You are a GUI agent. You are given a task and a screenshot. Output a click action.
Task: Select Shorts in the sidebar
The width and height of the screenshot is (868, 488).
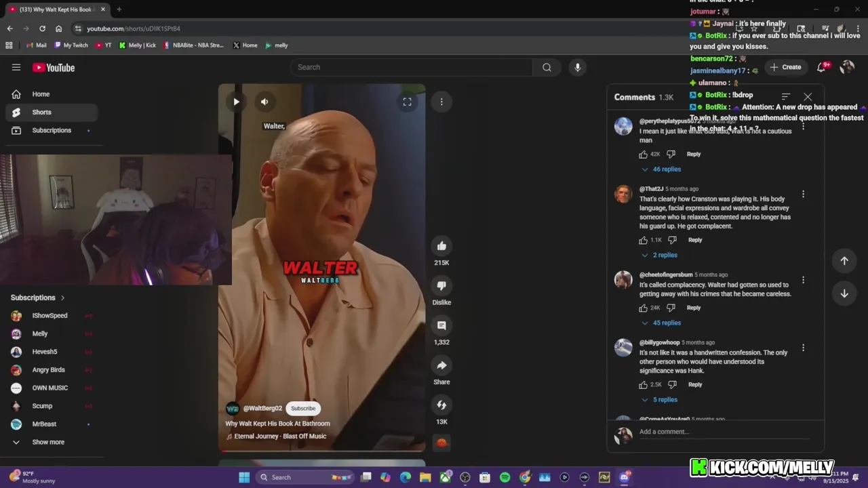click(52, 113)
